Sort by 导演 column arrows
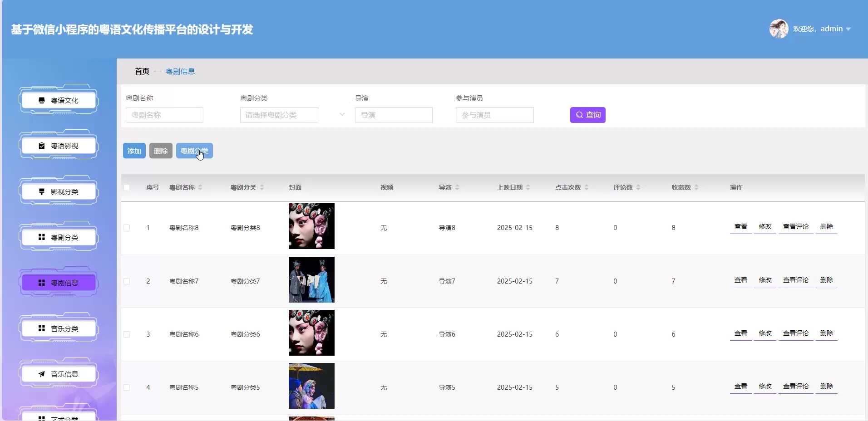Screen dimensions: 868x421 [x=457, y=187]
